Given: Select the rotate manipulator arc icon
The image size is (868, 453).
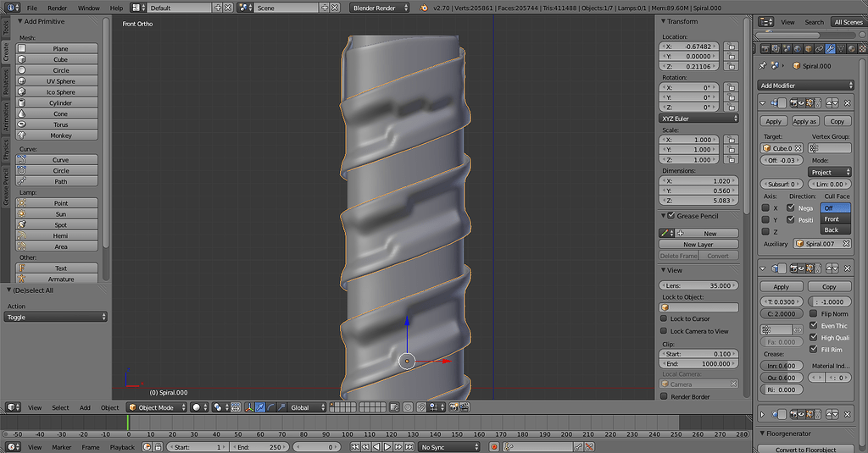Looking at the screenshot, I should (270, 407).
